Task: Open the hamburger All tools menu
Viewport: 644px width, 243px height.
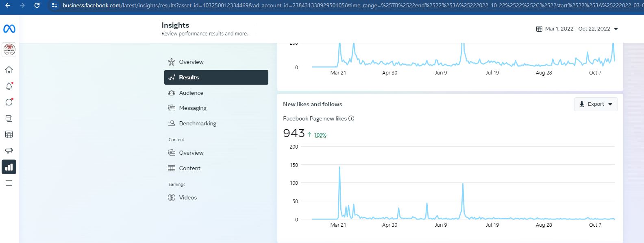Action: (9, 183)
